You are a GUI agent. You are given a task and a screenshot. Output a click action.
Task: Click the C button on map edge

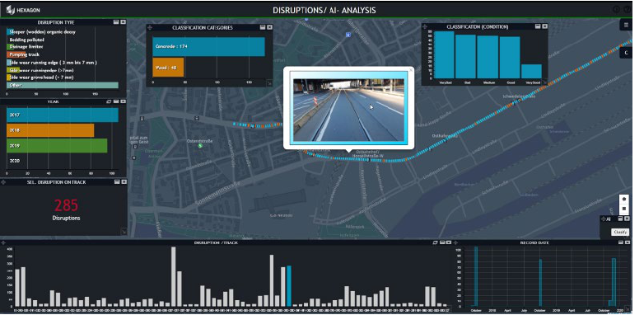(626, 53)
